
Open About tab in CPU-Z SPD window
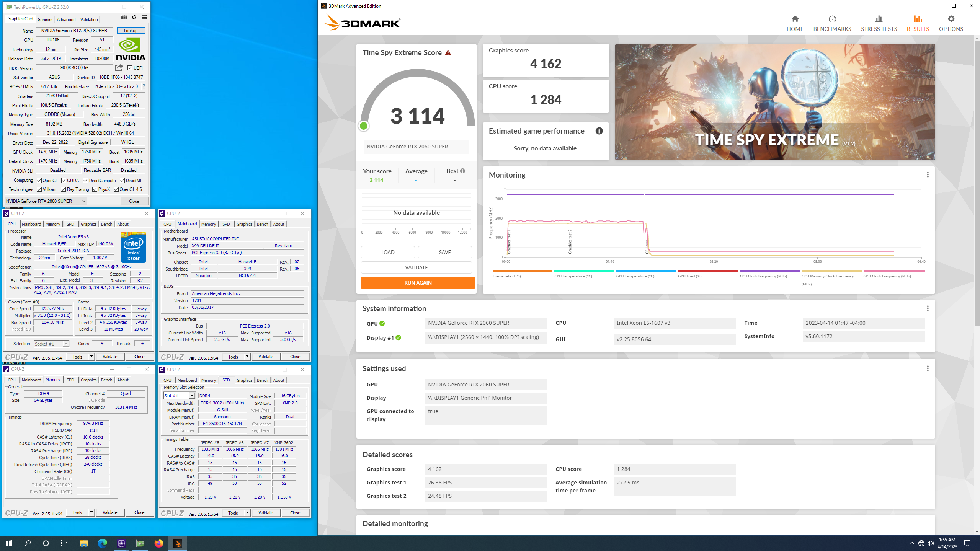[x=279, y=380]
